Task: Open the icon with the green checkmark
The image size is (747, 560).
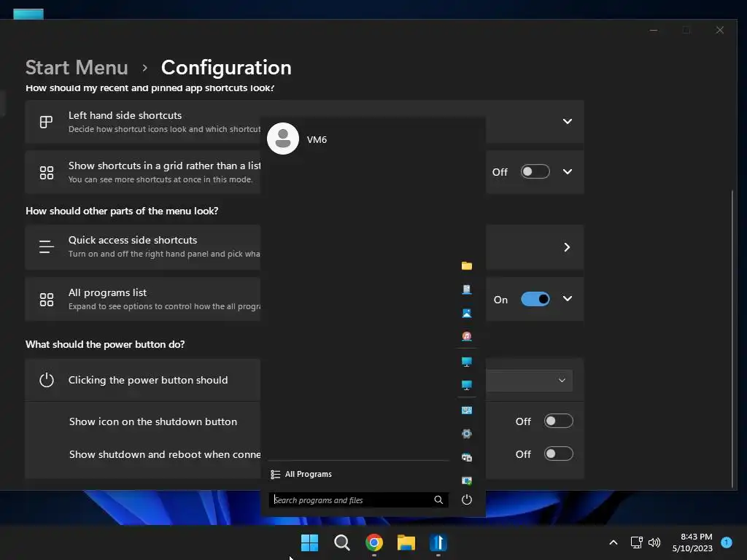Action: click(466, 481)
